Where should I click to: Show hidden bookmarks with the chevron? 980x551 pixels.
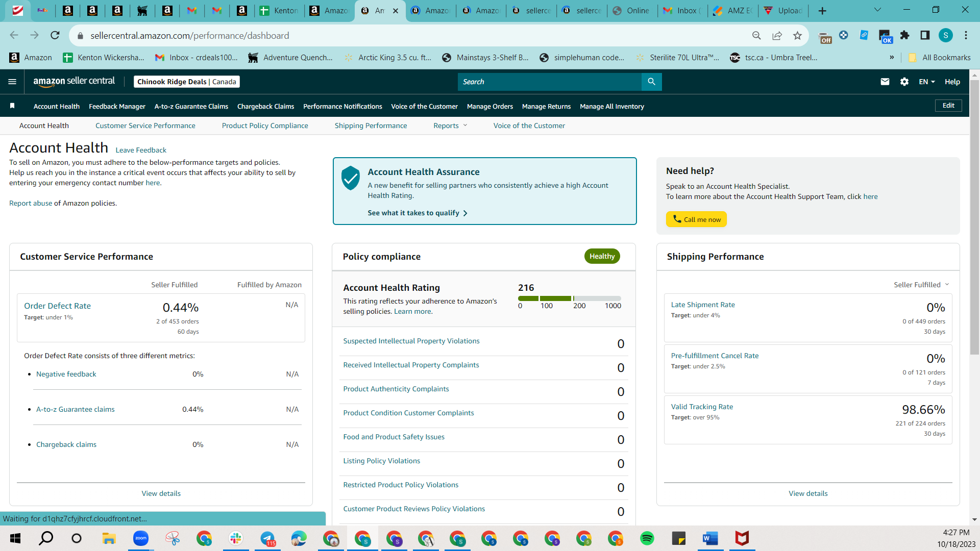pos(892,57)
